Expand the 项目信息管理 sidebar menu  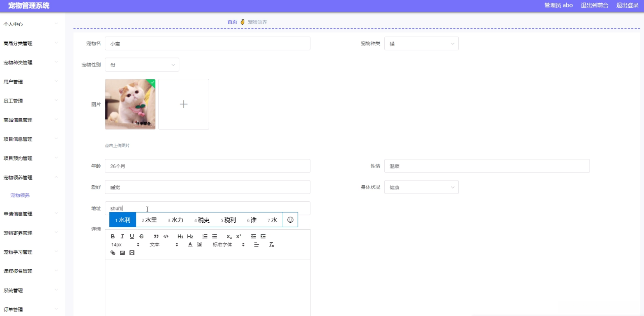tap(32, 139)
